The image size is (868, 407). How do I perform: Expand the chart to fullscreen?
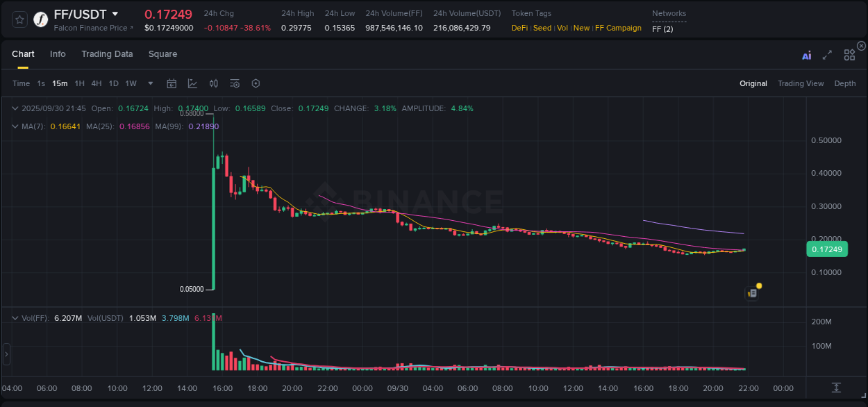coord(827,55)
